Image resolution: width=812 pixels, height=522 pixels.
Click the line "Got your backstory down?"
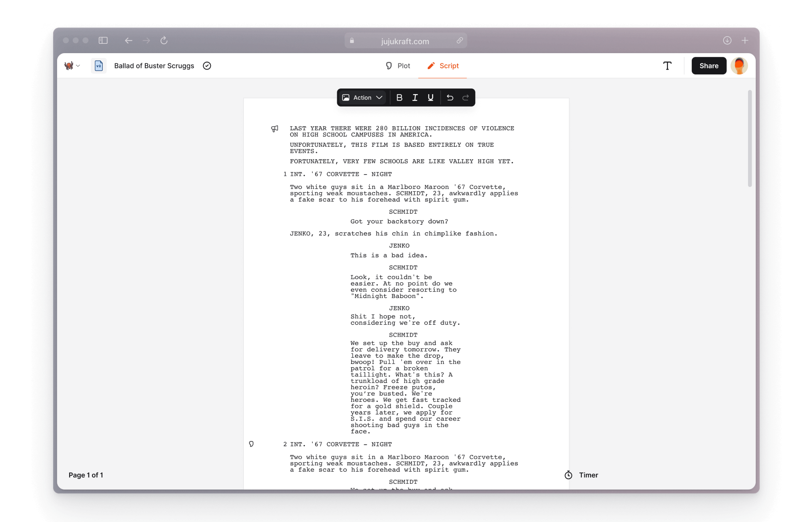pos(399,222)
